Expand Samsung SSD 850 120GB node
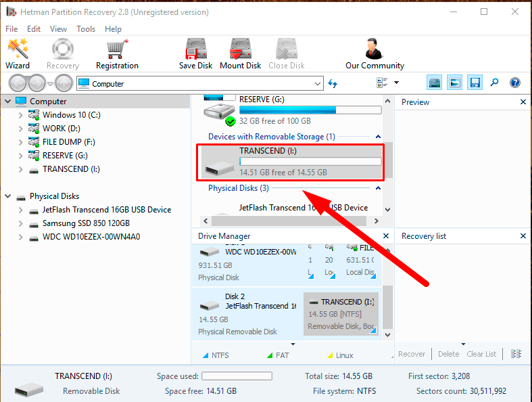The image size is (532, 402). (x=21, y=223)
